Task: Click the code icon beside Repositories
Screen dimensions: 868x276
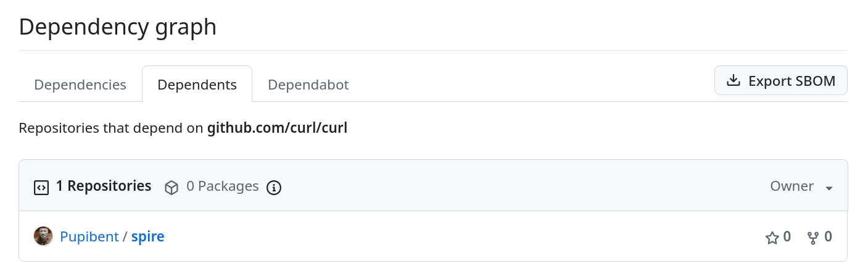Action: coord(41,187)
